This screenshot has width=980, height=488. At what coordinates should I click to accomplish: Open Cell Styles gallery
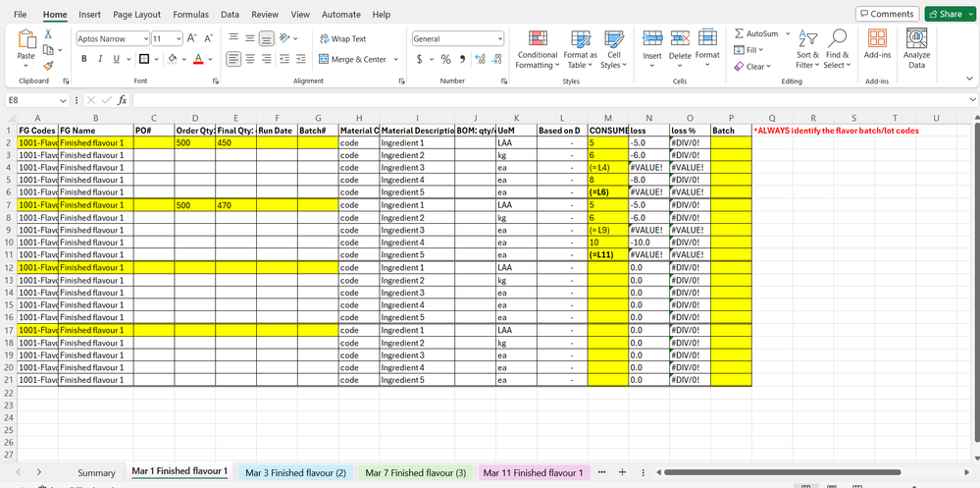point(614,49)
